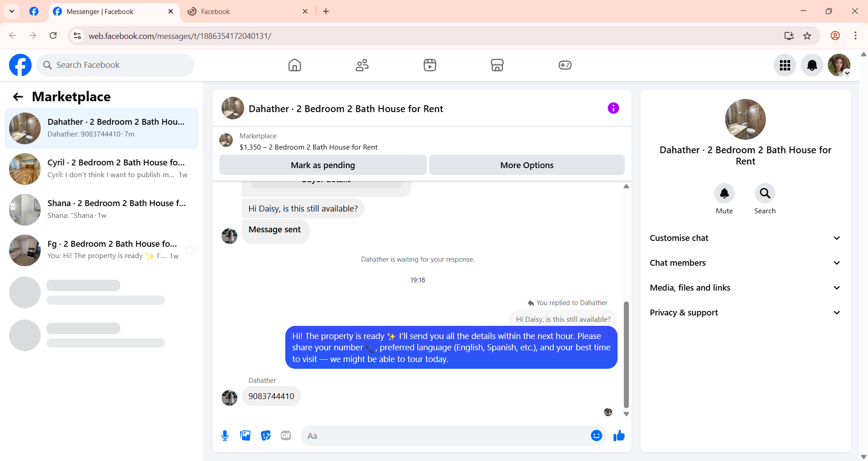
Task: Go back using the Marketplace arrow
Action: click(18, 97)
